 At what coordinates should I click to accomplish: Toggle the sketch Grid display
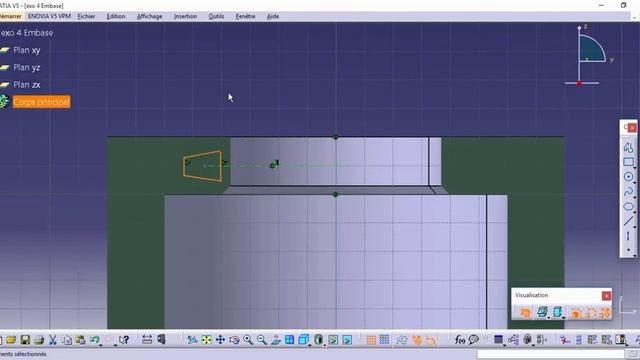371,340
